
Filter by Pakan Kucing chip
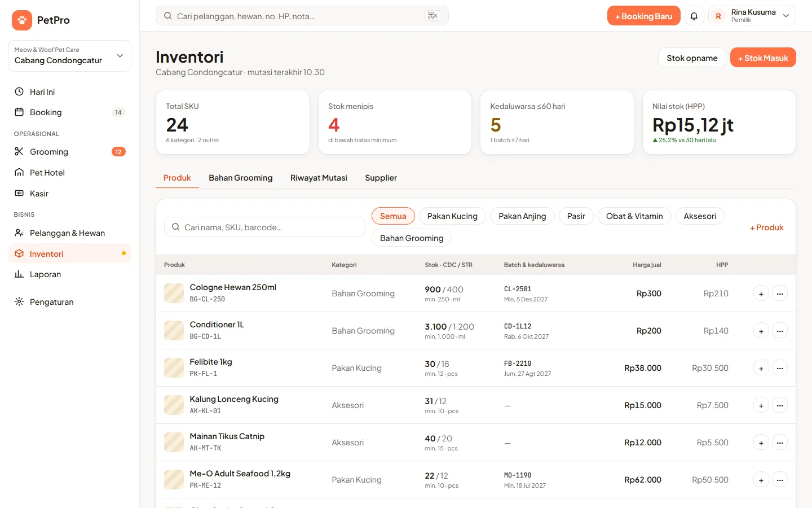tap(452, 216)
